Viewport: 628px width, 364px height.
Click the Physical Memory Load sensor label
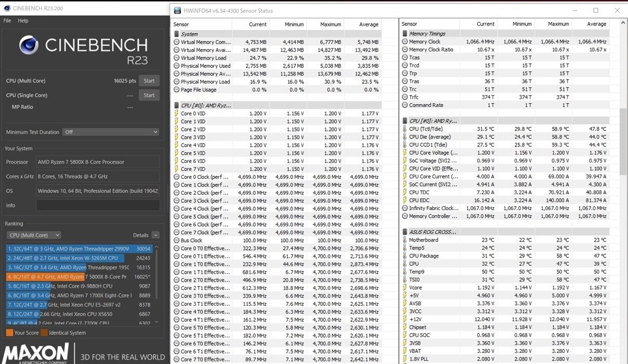coord(205,82)
